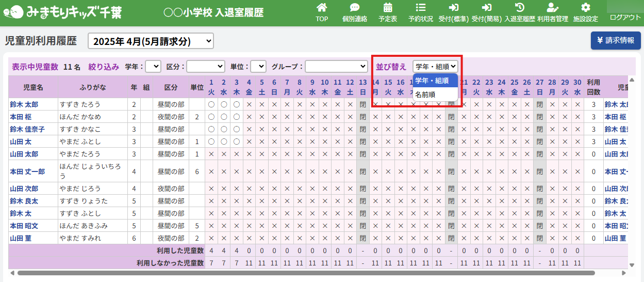
Task: Open 入退室履歴 history icon
Action: [x=519, y=8]
